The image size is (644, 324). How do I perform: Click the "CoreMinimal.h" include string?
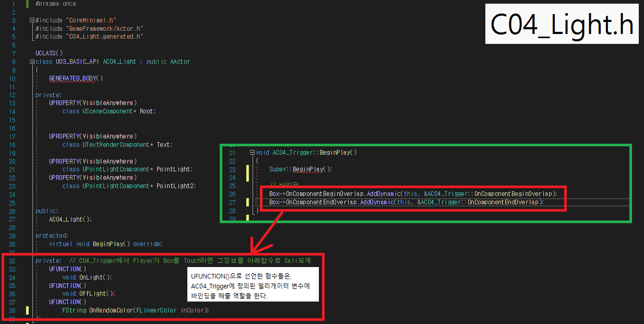(x=92, y=20)
